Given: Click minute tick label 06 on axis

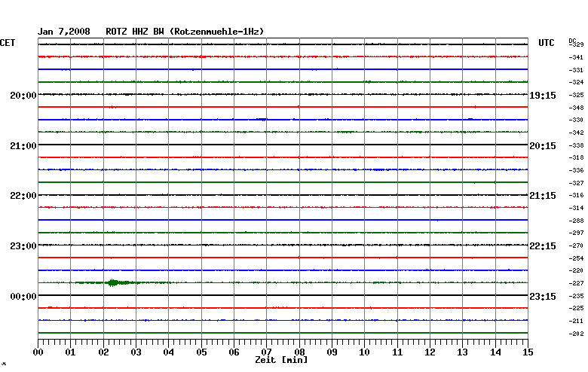Looking at the screenshot, I should pos(234,352).
